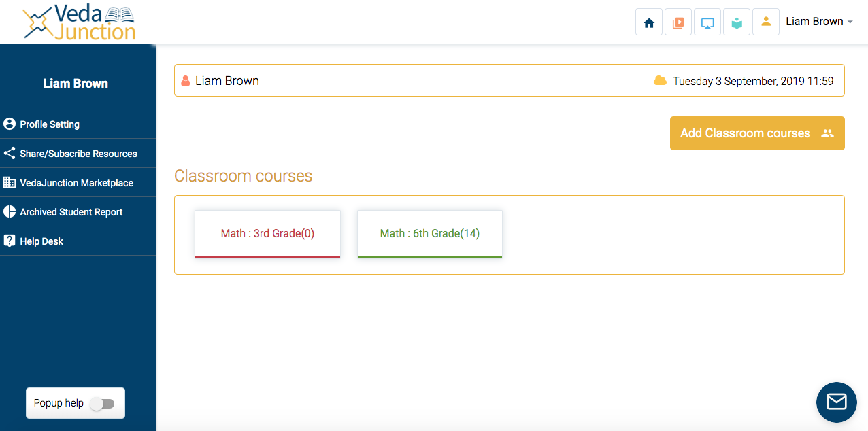This screenshot has height=431, width=868.
Task: Click Add Classroom courses button
Action: [x=756, y=133]
